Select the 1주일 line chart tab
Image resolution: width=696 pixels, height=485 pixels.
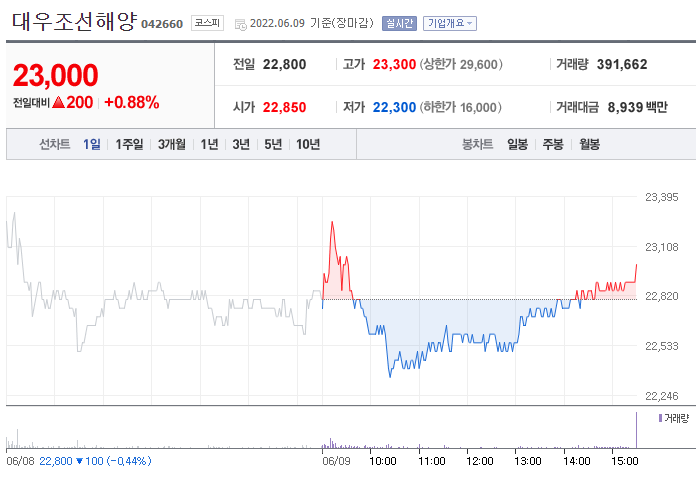(x=129, y=144)
